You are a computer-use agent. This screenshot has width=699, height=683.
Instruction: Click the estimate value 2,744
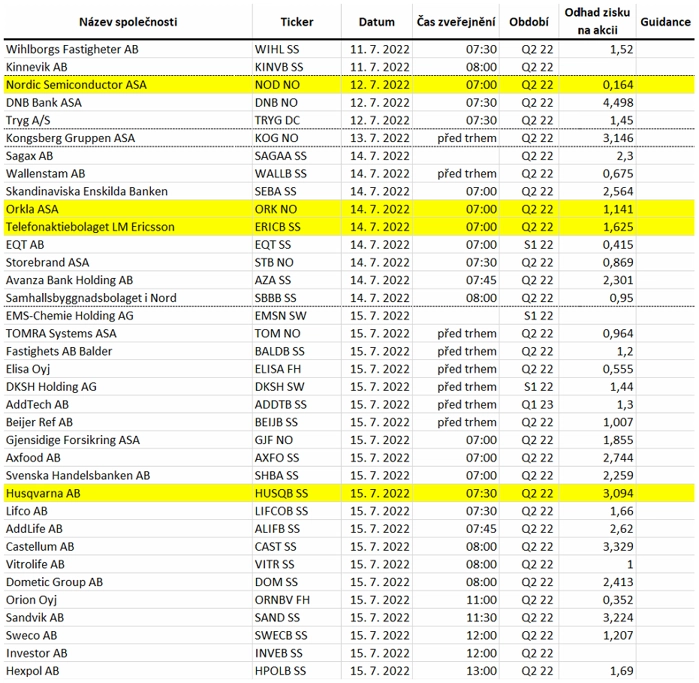[x=618, y=458]
